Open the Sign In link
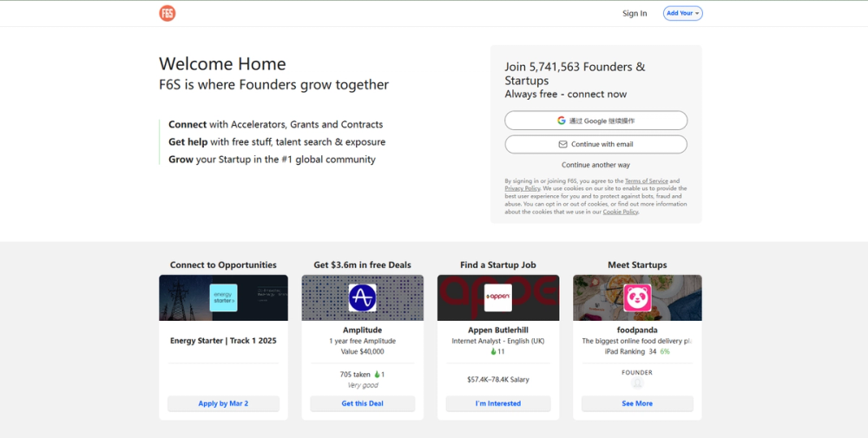Screen dimensions: 868x438 635,13
